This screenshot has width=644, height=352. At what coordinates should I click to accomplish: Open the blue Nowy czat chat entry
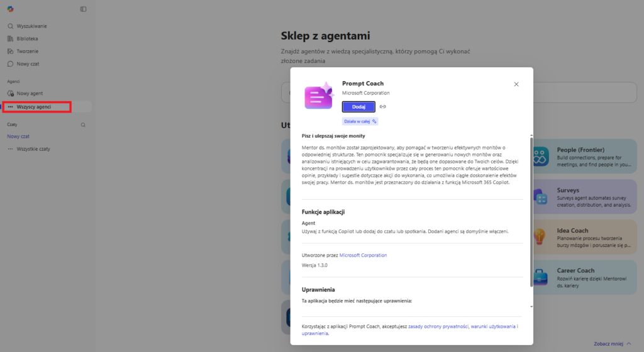(x=18, y=136)
